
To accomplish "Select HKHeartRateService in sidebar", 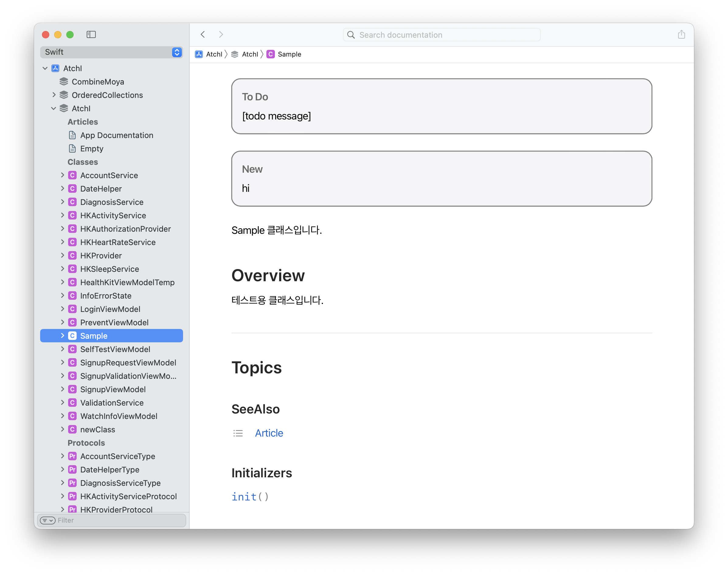I will click(x=118, y=242).
